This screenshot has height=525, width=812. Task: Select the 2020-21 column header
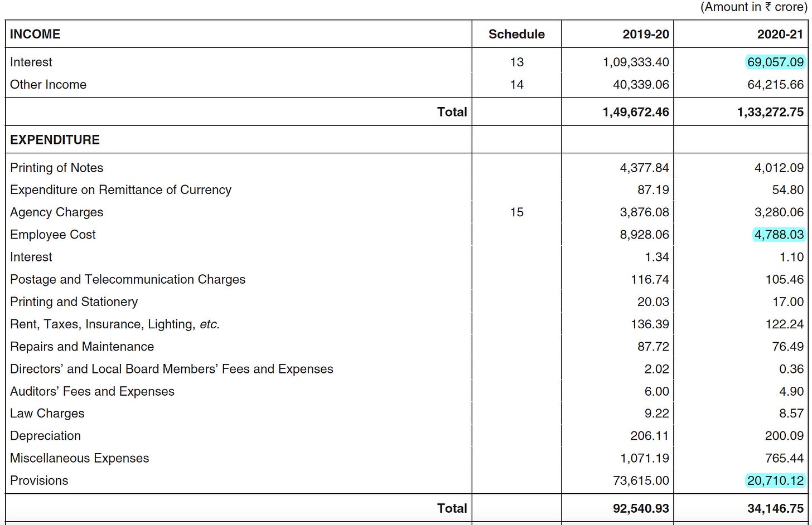point(780,34)
